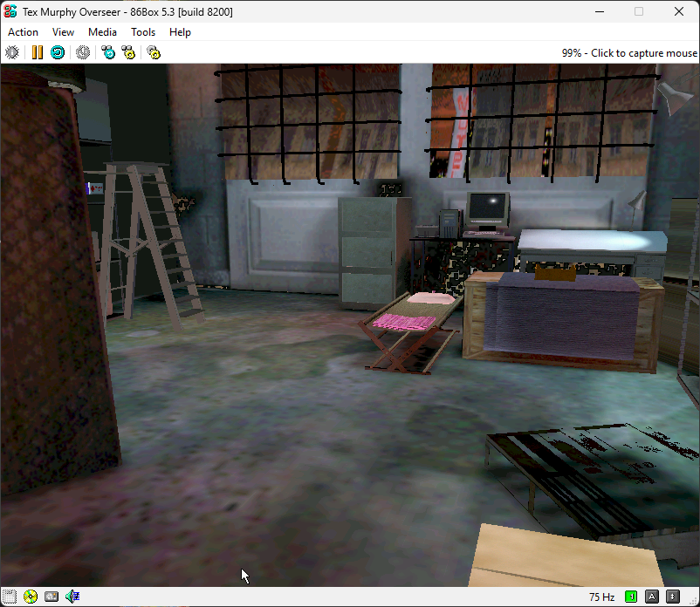Toggle the Scroll Lock arrows indicator
Screen dimensions: 700x607
(672, 597)
